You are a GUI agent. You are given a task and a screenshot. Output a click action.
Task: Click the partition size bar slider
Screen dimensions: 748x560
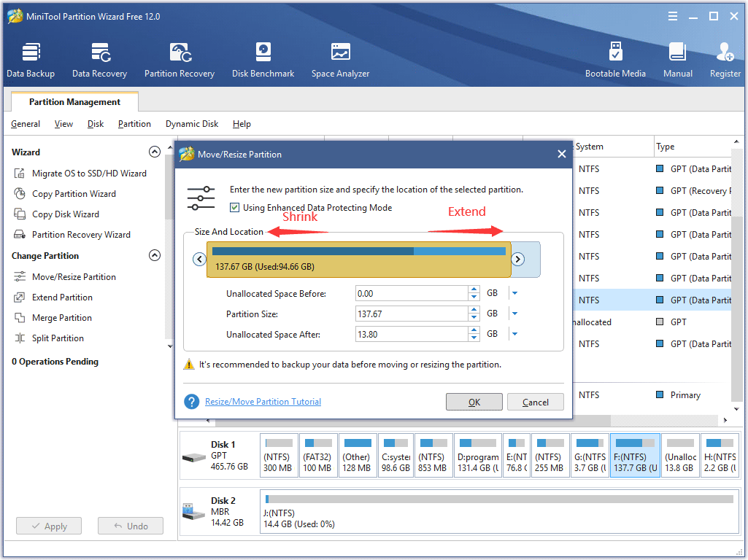[359, 260]
